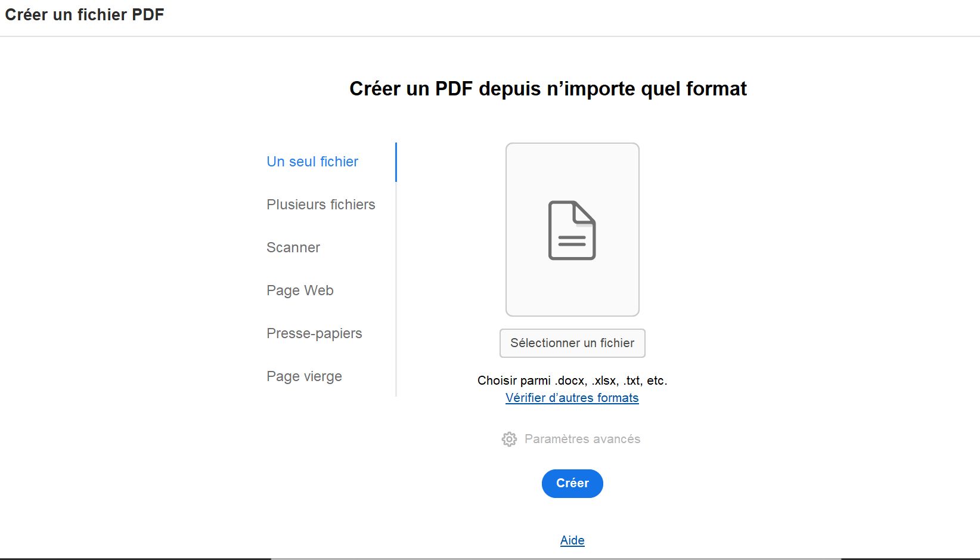
Task: Select Page vierge to create blank page
Action: [304, 376]
